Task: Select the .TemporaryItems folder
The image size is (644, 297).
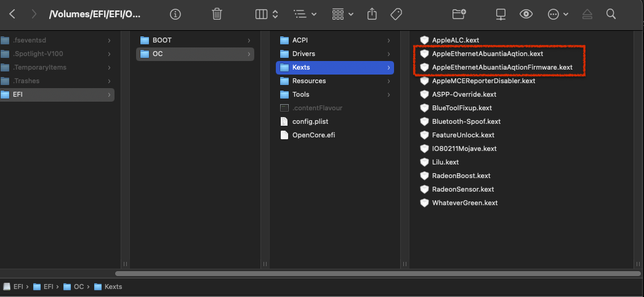Action: pyautogui.click(x=57, y=67)
